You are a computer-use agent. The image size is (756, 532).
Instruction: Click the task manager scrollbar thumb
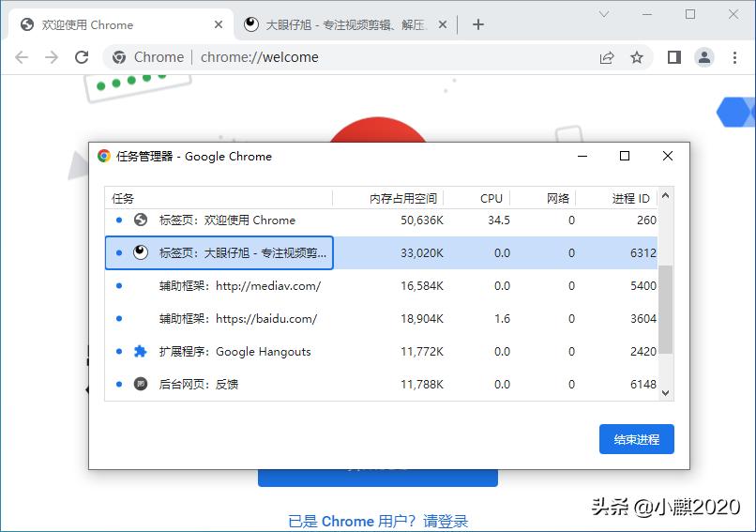click(665, 310)
